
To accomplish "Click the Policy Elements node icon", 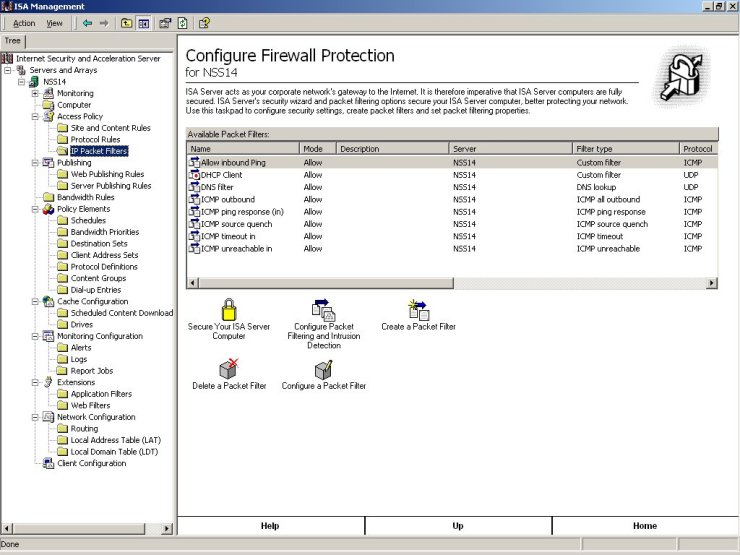I will tap(48, 209).
